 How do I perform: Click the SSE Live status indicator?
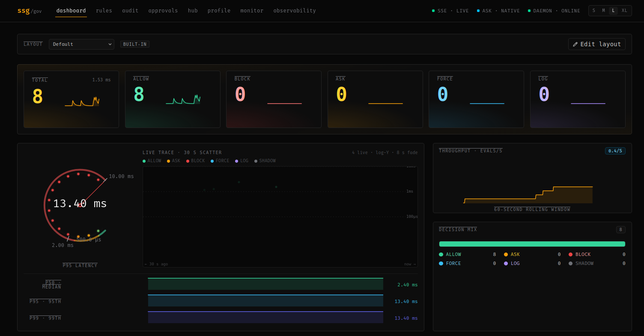pos(450,11)
